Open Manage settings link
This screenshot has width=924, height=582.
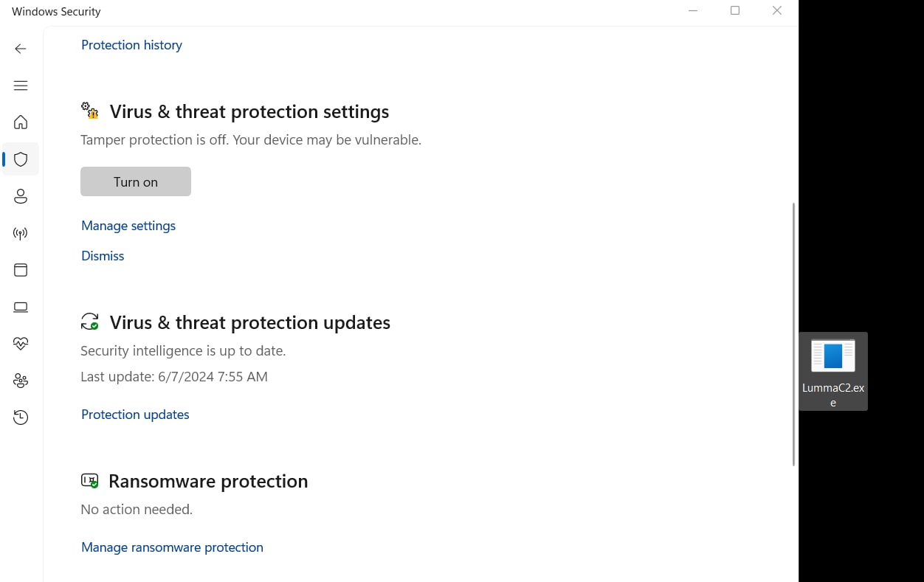click(x=128, y=226)
